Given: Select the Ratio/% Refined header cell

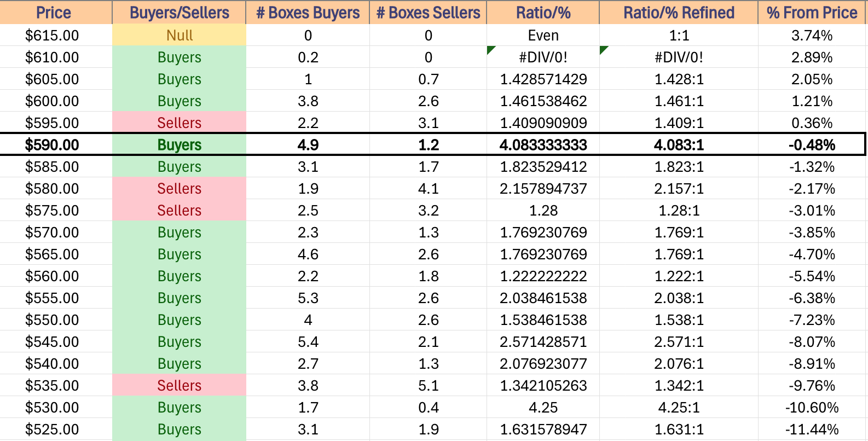Looking at the screenshot, I should [x=679, y=12].
